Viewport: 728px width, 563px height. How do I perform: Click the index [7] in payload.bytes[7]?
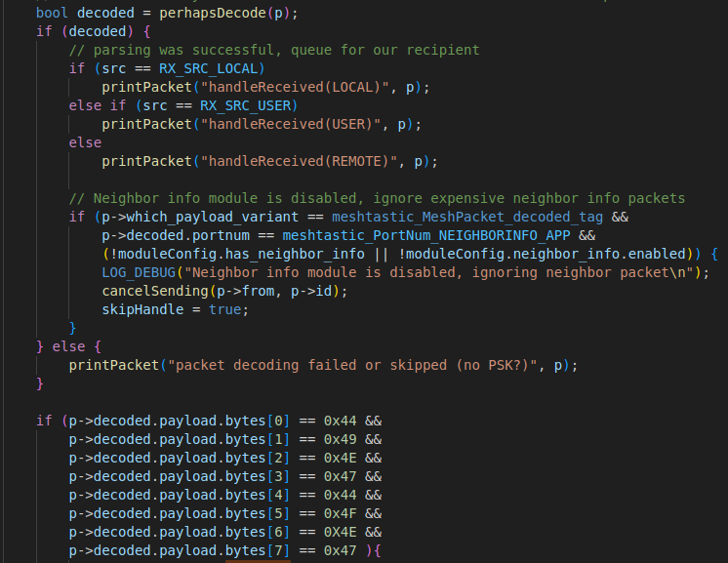pyautogui.click(x=278, y=551)
